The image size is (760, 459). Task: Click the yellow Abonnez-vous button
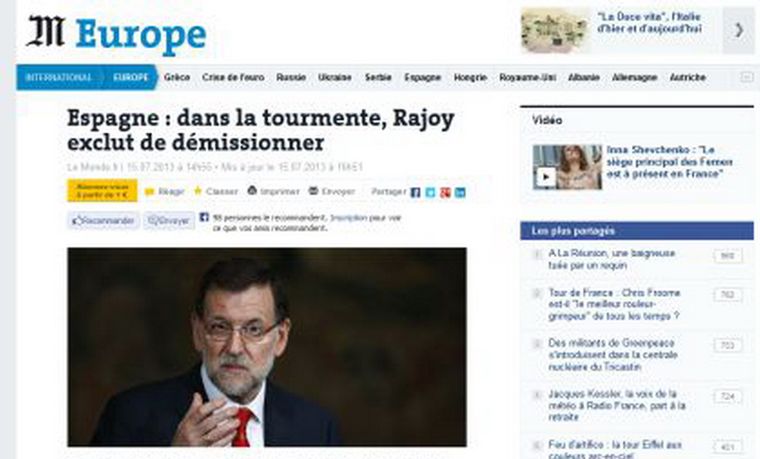tap(102, 190)
